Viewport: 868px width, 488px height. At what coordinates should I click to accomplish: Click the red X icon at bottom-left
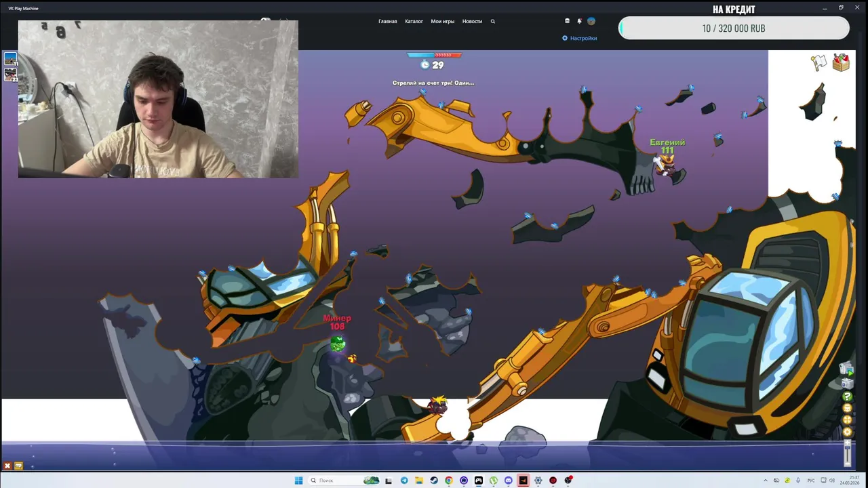coord(7,466)
